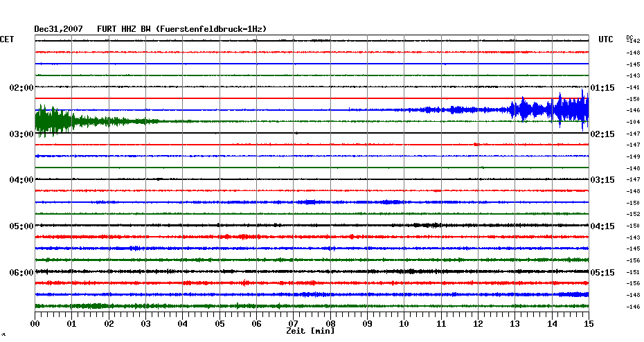Click the CET timezone label
The height and width of the screenshot is (342, 644).
(7, 39)
